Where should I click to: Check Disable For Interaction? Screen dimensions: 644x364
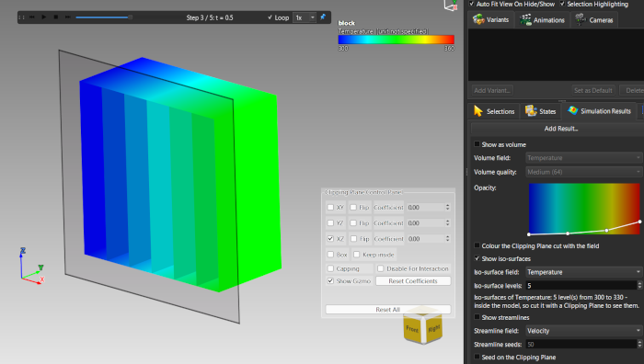pos(380,268)
